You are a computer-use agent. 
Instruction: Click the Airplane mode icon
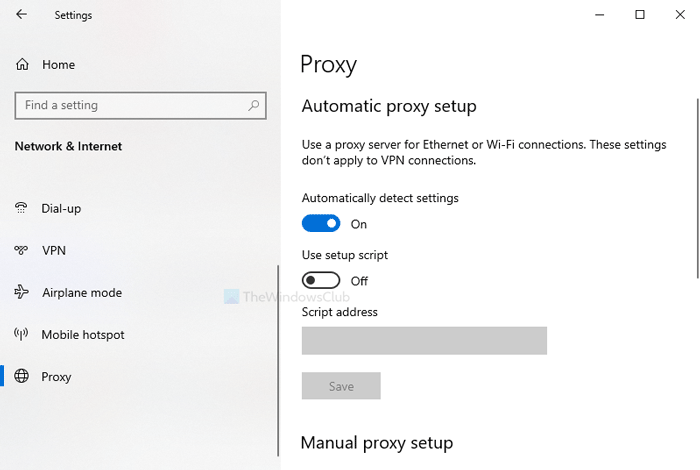22,292
